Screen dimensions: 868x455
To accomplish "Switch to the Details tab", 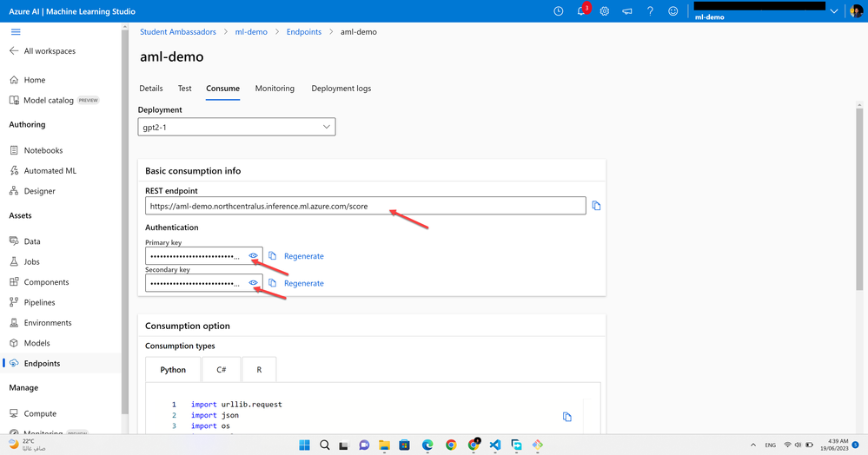I will (x=151, y=89).
